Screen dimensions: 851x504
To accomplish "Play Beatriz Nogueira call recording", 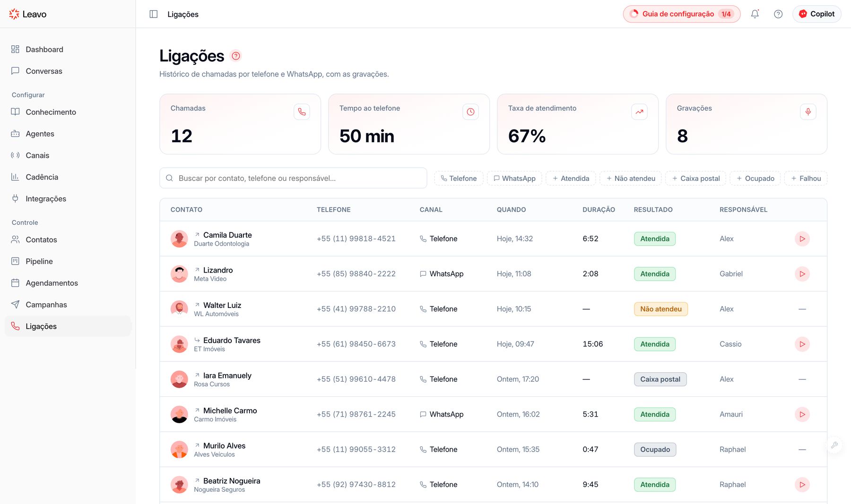I will [802, 485].
